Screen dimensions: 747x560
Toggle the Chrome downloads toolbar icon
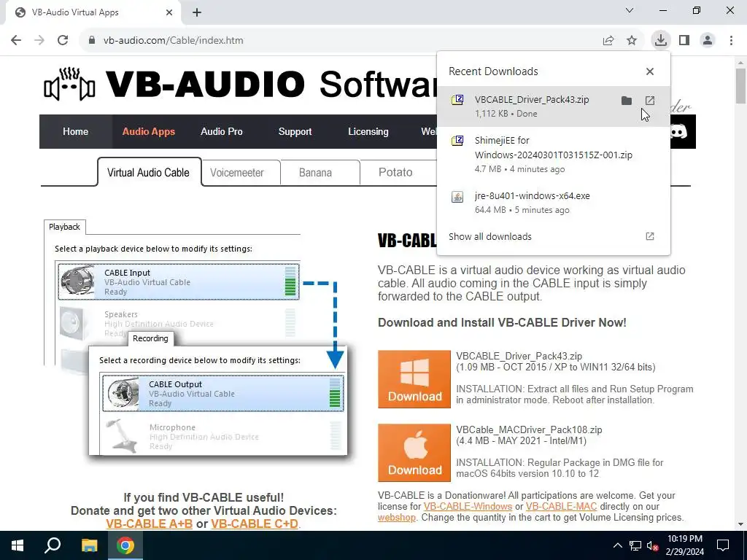pyautogui.click(x=661, y=40)
